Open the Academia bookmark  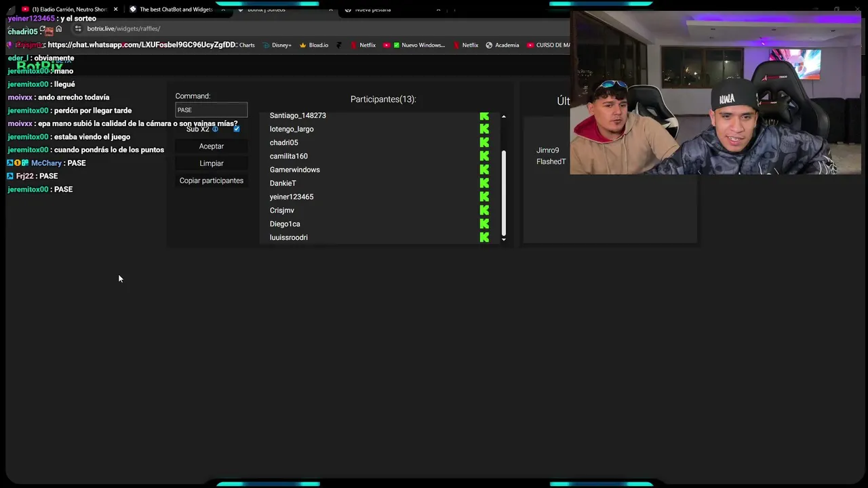pos(502,45)
